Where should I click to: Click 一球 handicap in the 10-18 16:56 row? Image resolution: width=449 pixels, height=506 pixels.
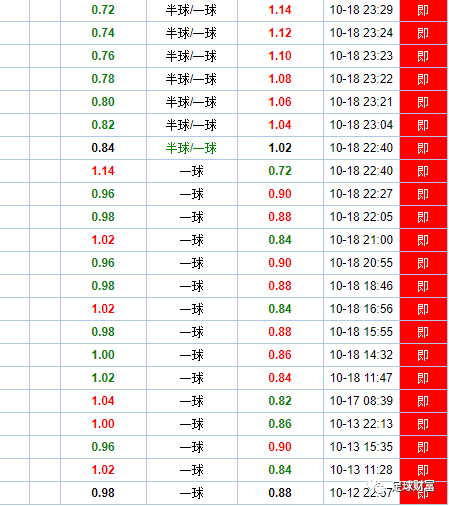pos(191,309)
